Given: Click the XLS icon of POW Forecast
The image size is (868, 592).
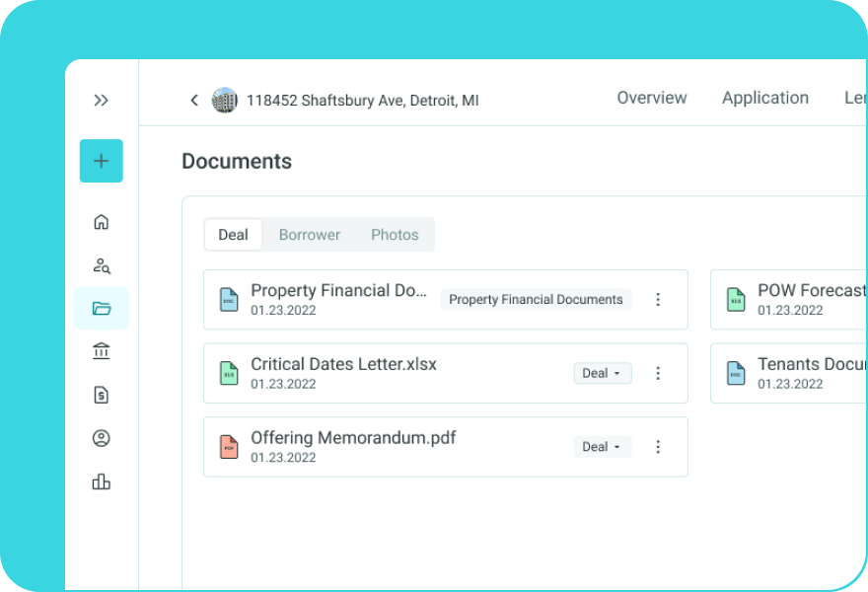Looking at the screenshot, I should pyautogui.click(x=736, y=300).
